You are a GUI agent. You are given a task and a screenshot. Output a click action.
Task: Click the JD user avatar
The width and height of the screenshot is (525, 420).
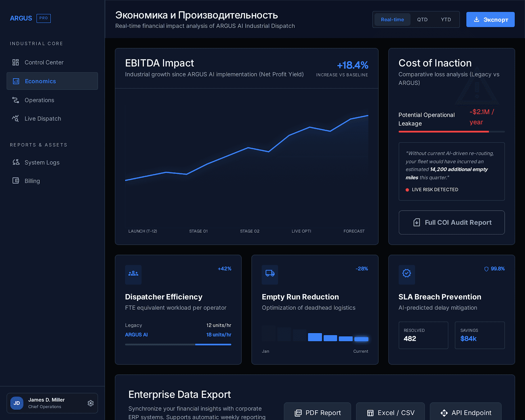pos(17,403)
